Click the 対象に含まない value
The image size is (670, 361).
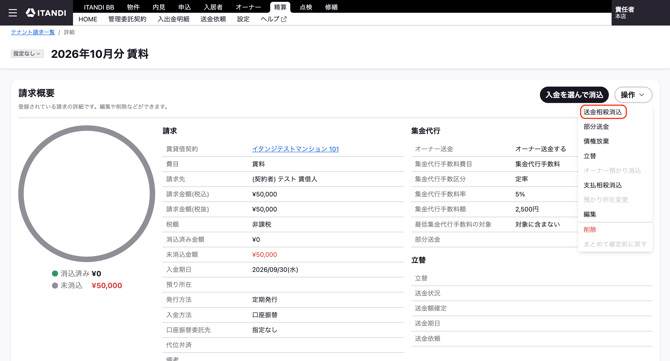pos(538,224)
